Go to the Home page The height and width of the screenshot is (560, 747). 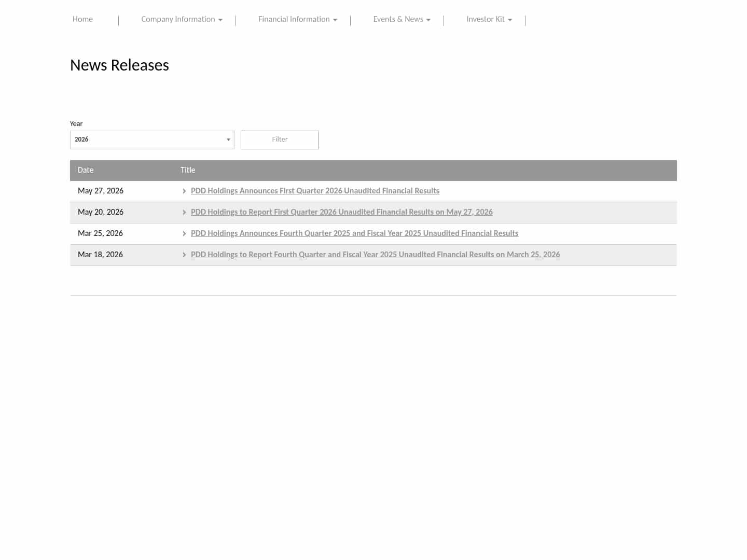pos(82,19)
